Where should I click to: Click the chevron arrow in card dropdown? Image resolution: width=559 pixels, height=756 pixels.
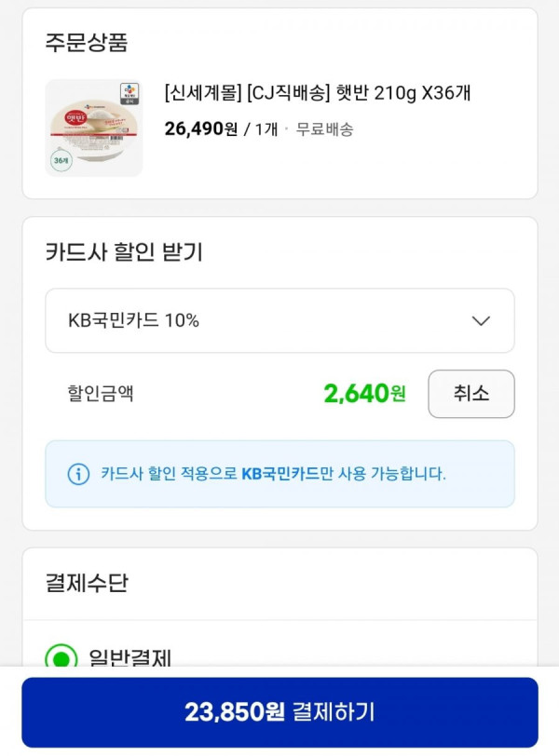tap(481, 320)
